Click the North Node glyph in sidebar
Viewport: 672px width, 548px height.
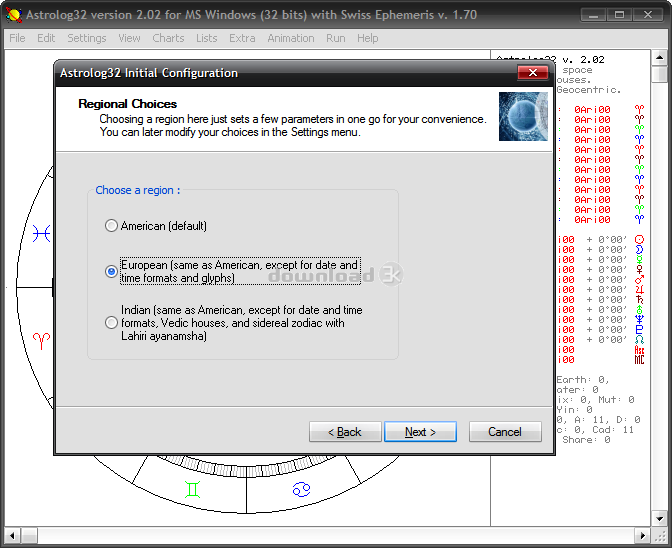[x=639, y=339]
